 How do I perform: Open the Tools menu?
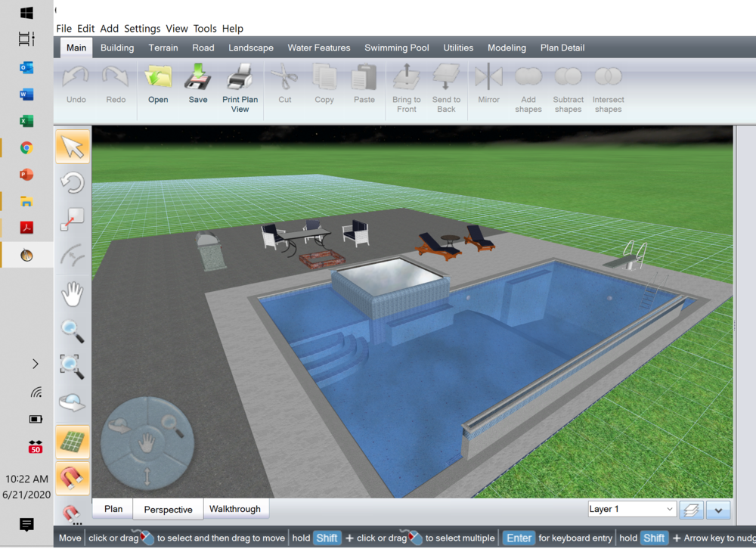pos(204,28)
